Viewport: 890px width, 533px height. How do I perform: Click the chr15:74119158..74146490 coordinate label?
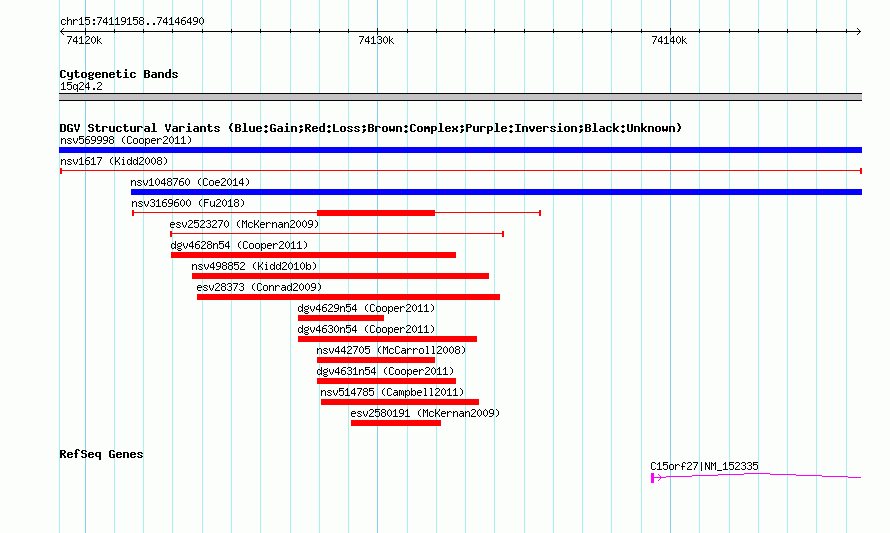point(132,21)
